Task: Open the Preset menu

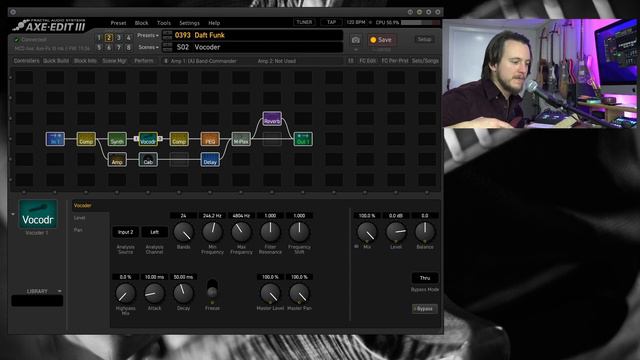Action: (x=118, y=23)
